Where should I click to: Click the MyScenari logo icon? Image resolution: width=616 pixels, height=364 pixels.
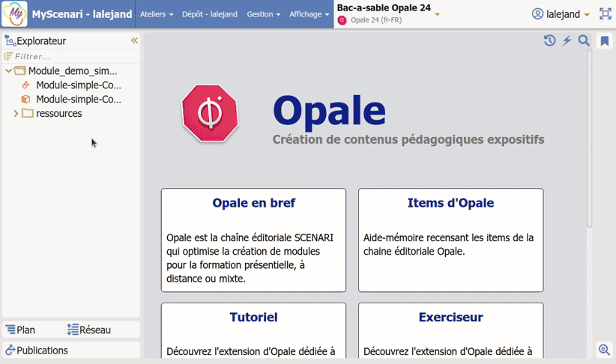(14, 13)
